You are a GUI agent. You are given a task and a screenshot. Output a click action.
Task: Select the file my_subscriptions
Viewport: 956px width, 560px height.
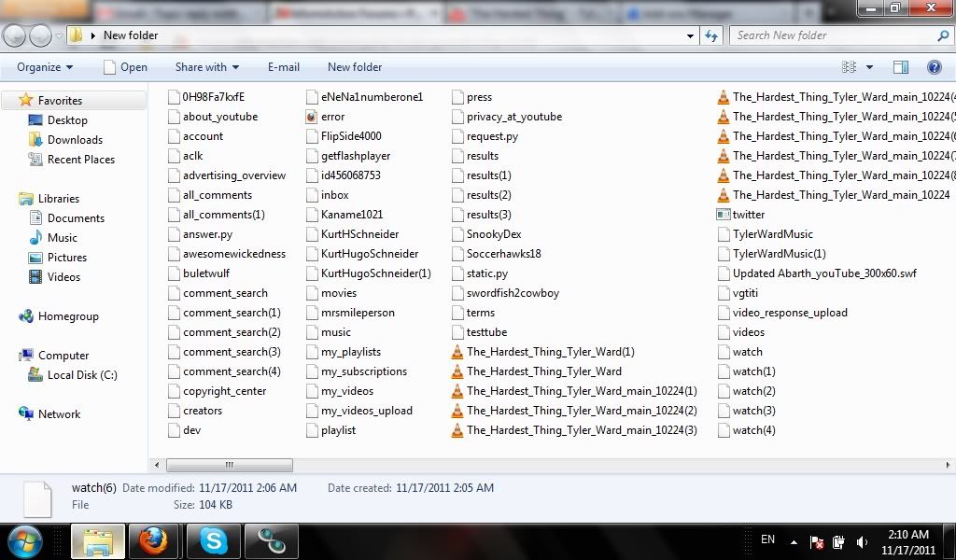(x=357, y=371)
